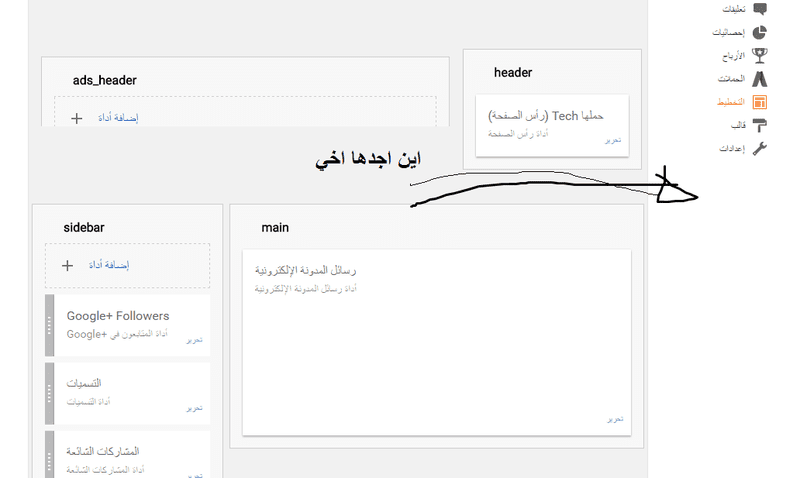Open the campaigns (الحملات) icon
The image size is (800, 478).
[x=760, y=79]
